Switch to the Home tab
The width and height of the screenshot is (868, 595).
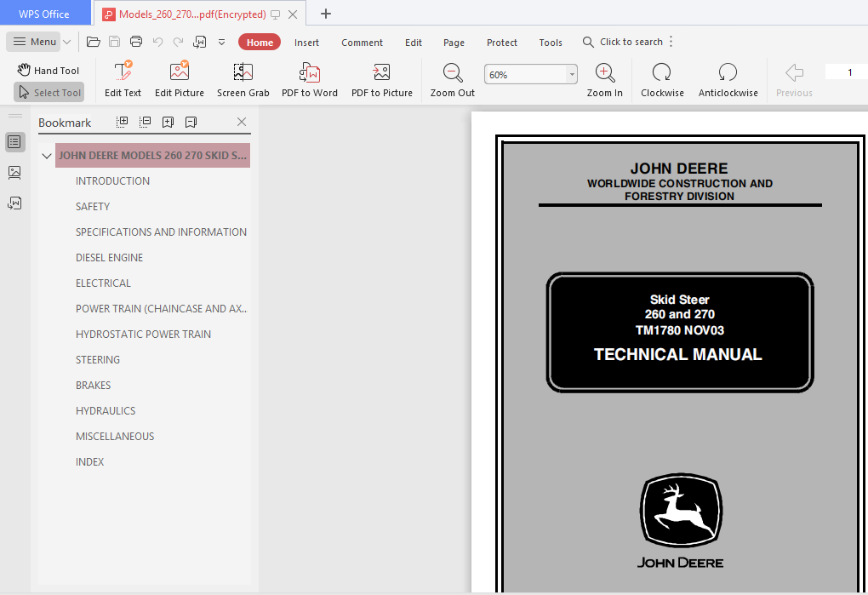260,42
